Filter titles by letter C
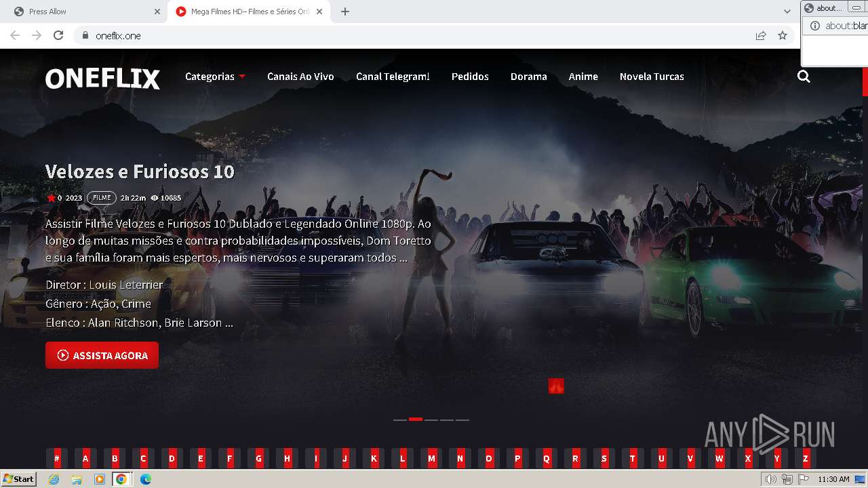This screenshot has width=868, height=488. 143,458
